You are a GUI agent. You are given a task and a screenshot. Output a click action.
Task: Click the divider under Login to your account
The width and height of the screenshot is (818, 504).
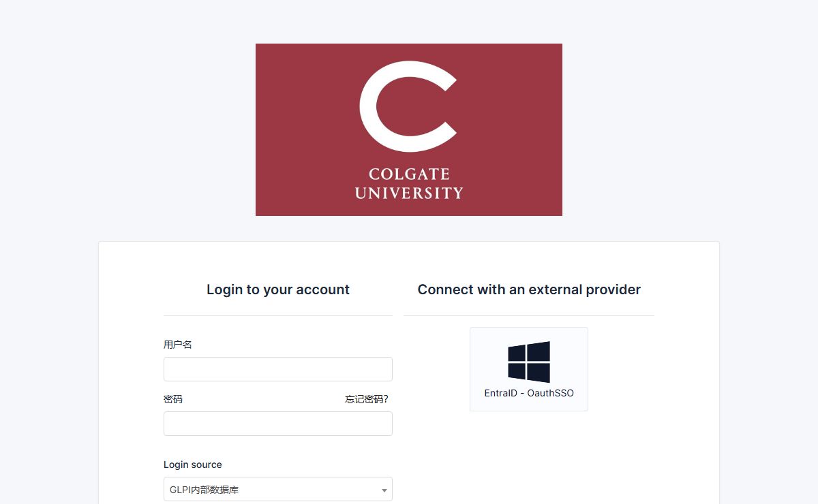278,315
